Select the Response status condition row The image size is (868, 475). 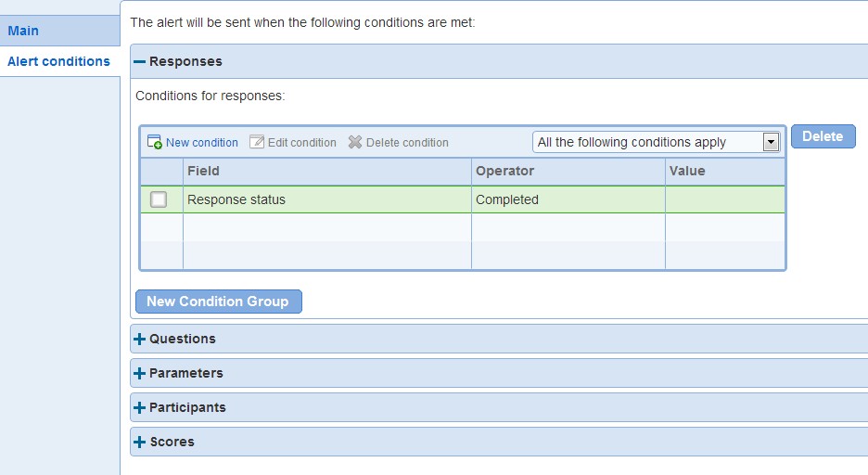(x=463, y=199)
